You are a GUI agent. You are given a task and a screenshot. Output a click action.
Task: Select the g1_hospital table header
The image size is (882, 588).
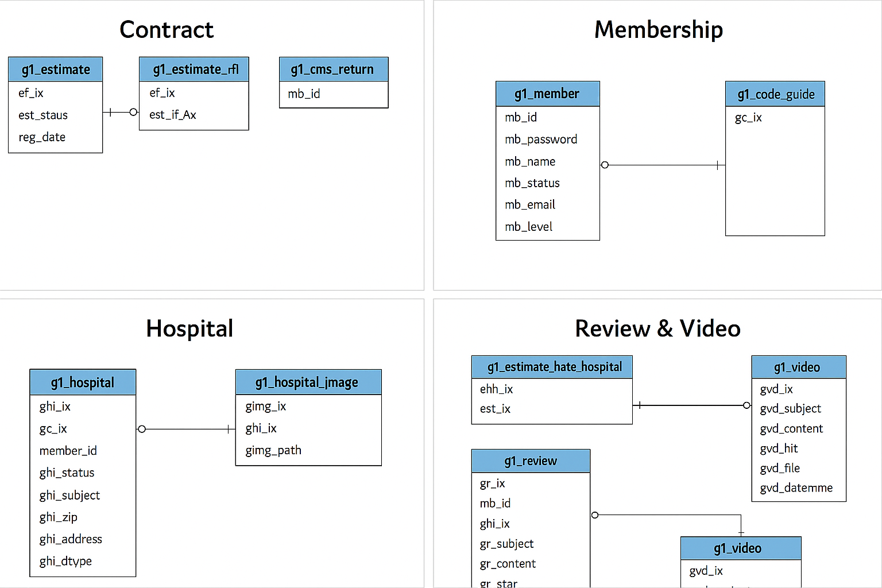click(83, 382)
